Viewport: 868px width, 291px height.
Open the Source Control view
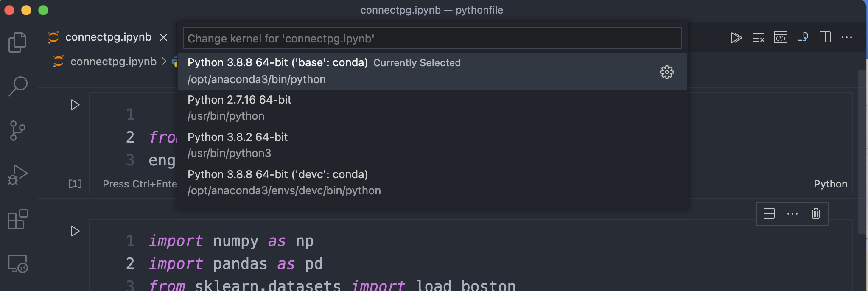(x=17, y=131)
